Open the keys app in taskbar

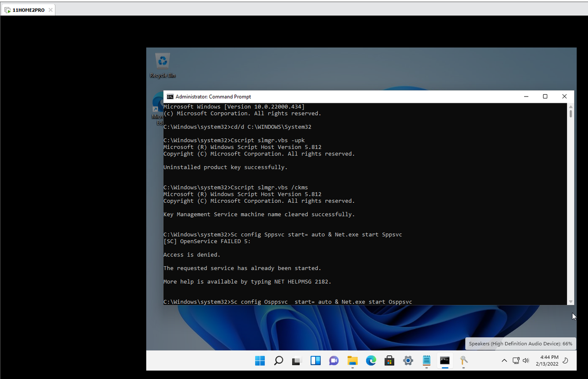click(463, 361)
